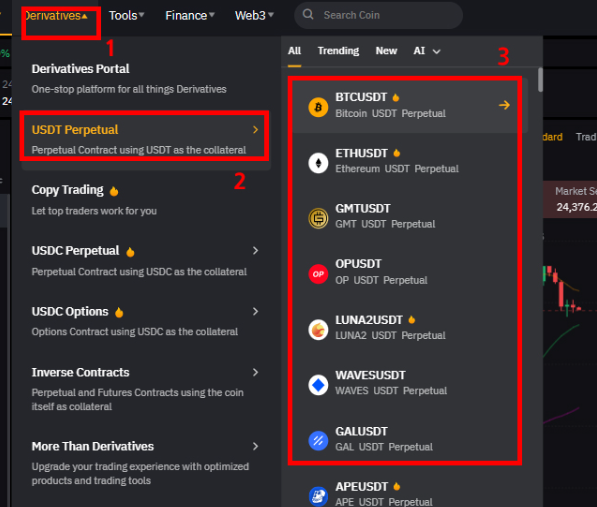Open the Tools dropdown menu
Screen dimensions: 597x507
click(x=126, y=15)
